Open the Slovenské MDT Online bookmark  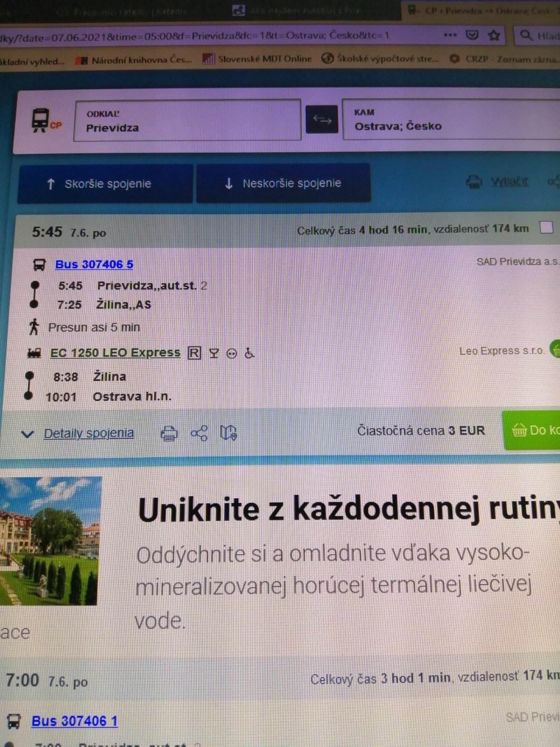point(258,59)
